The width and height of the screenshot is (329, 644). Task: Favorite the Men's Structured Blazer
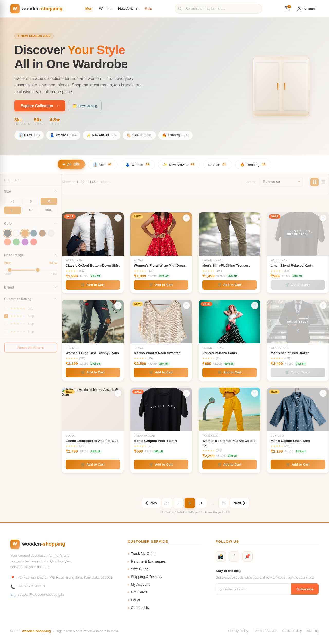(323, 305)
